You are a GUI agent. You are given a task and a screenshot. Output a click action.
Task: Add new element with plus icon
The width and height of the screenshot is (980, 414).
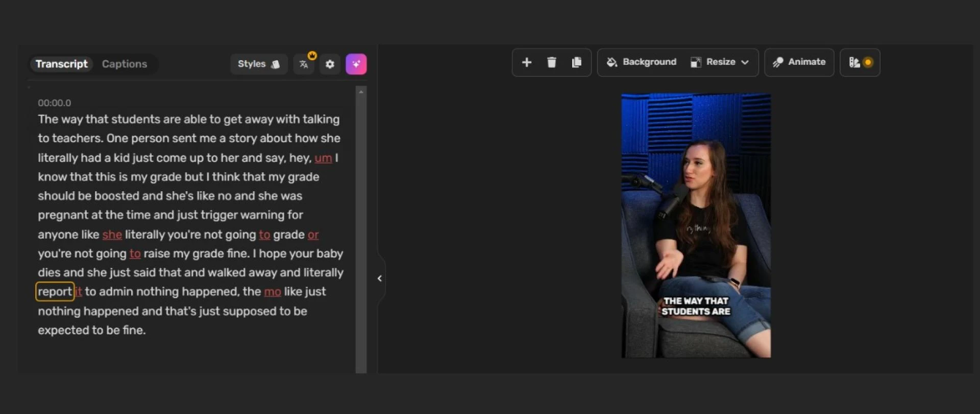click(x=527, y=62)
